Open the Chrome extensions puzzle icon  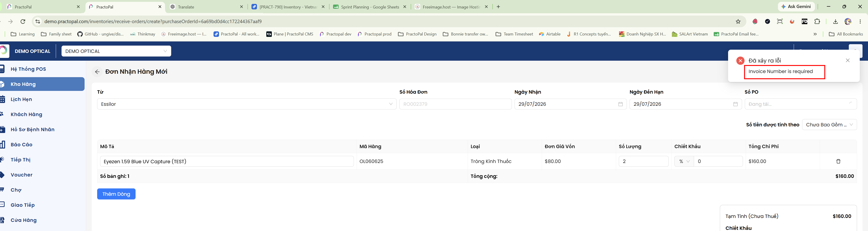pos(817,22)
